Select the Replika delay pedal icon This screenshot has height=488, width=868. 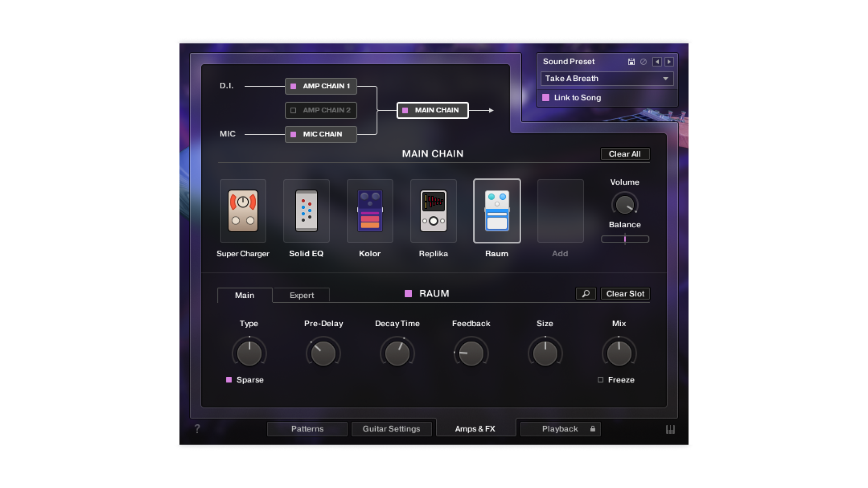click(433, 211)
